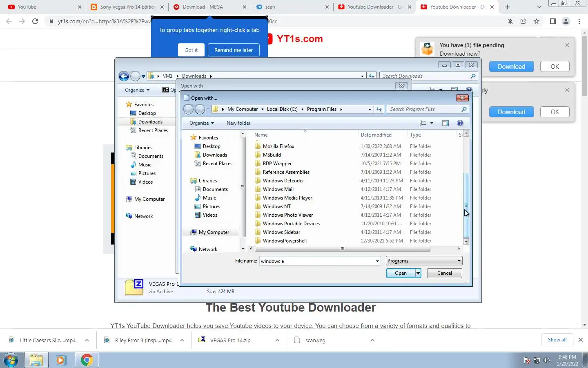Image resolution: width=588 pixels, height=368 pixels.
Task: Go back in the Open with dialog
Action: click(x=188, y=109)
